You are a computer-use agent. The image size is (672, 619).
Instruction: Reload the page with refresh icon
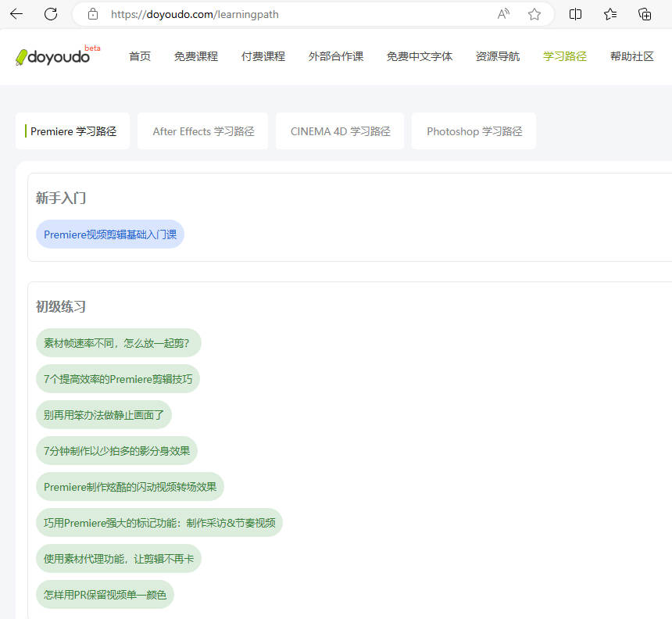pyautogui.click(x=51, y=14)
